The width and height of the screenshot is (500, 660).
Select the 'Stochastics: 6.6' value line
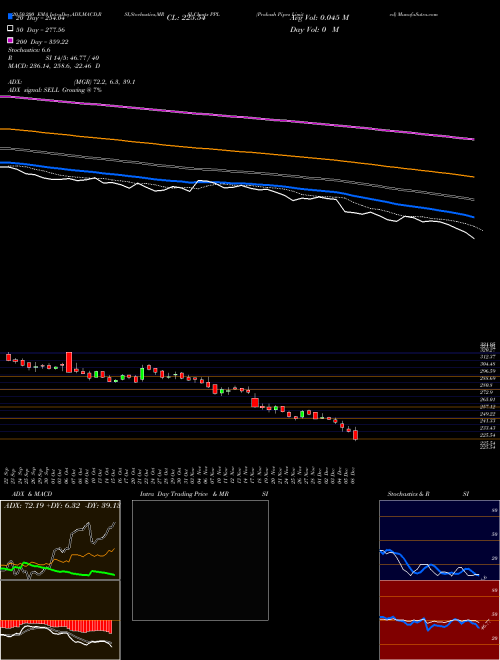[x=29, y=50]
